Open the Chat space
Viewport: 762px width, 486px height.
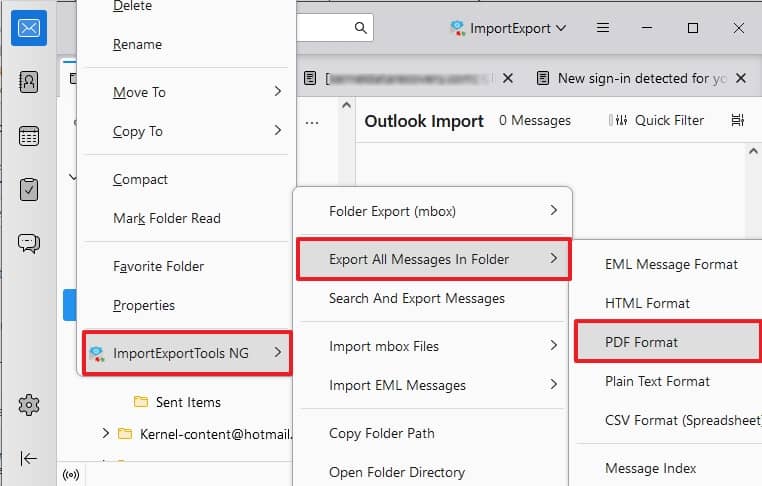(29, 243)
